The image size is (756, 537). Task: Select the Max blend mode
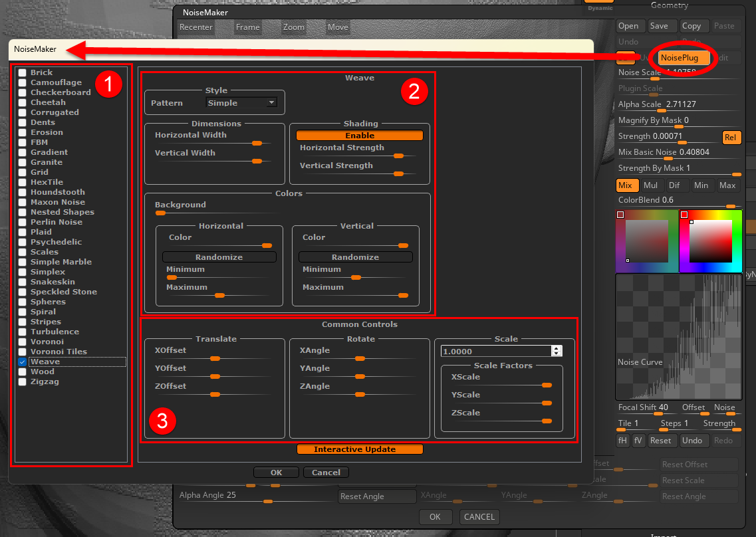coord(727,185)
